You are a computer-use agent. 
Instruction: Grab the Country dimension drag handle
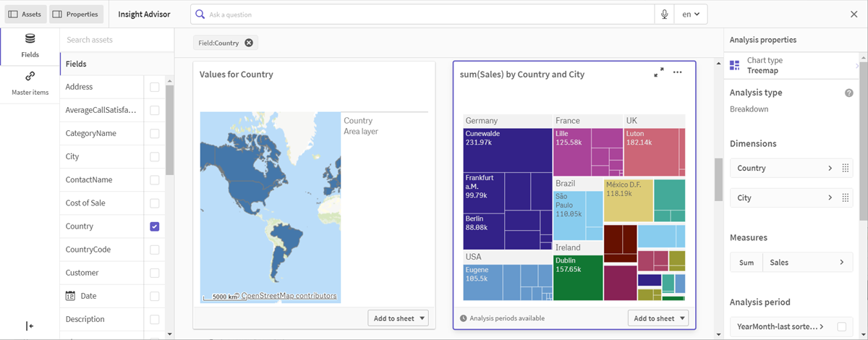845,169
